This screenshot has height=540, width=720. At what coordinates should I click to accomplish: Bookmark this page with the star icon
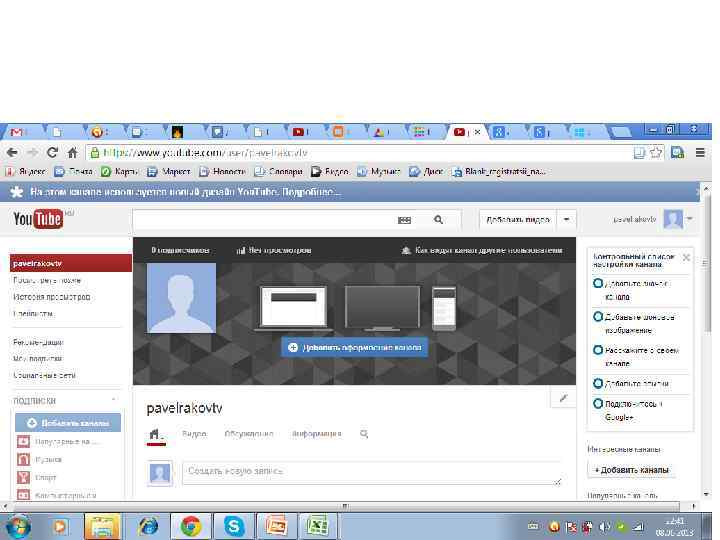656,152
